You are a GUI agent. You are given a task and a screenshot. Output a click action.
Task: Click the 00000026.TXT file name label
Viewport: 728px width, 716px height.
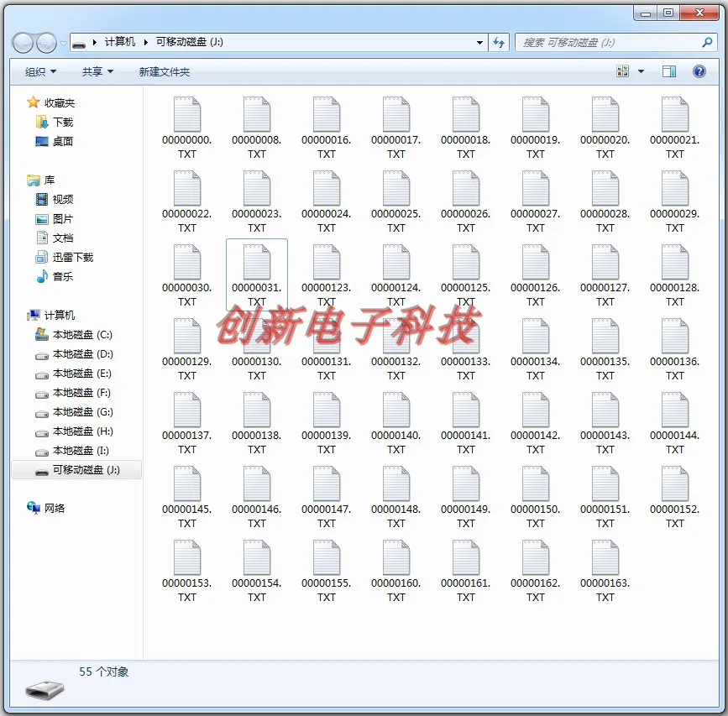pyautogui.click(x=466, y=221)
